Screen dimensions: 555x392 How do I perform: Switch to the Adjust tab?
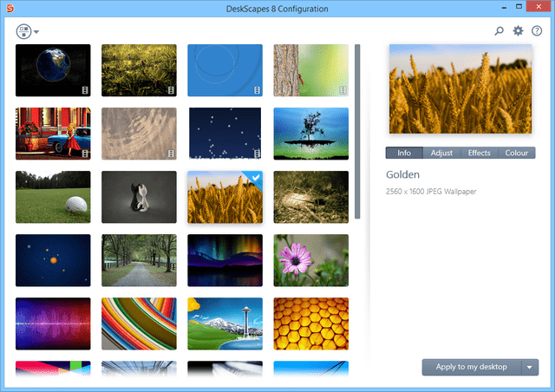441,153
